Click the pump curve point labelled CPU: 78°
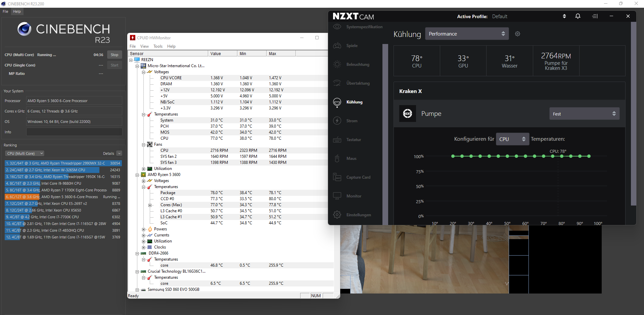 (x=562, y=156)
